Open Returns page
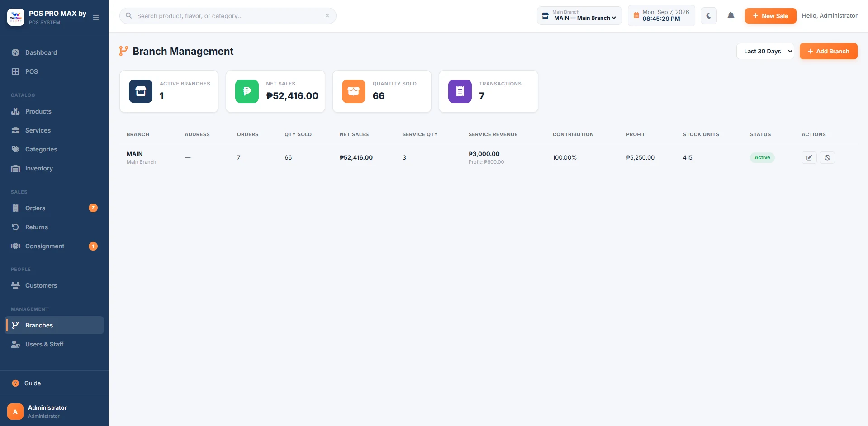868x426 pixels. point(54,227)
